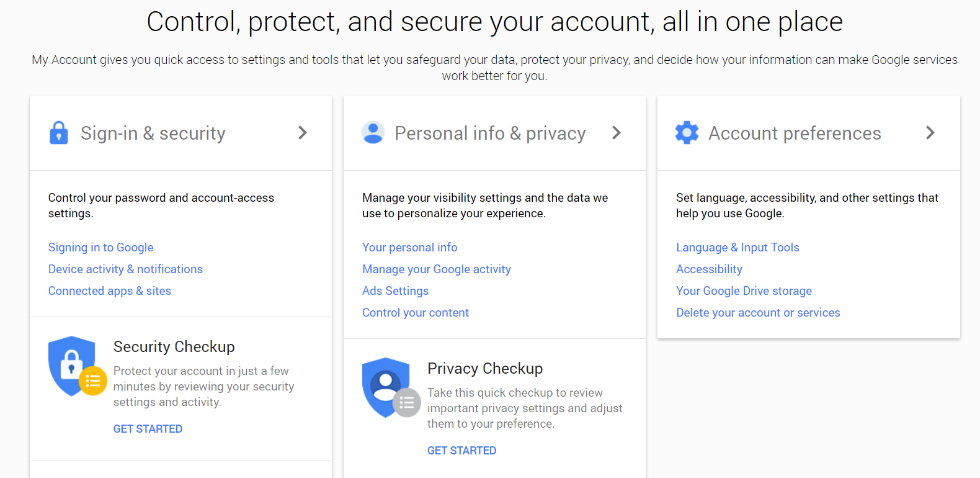Open the Ads Settings link
This screenshot has width=980, height=478.
[396, 291]
